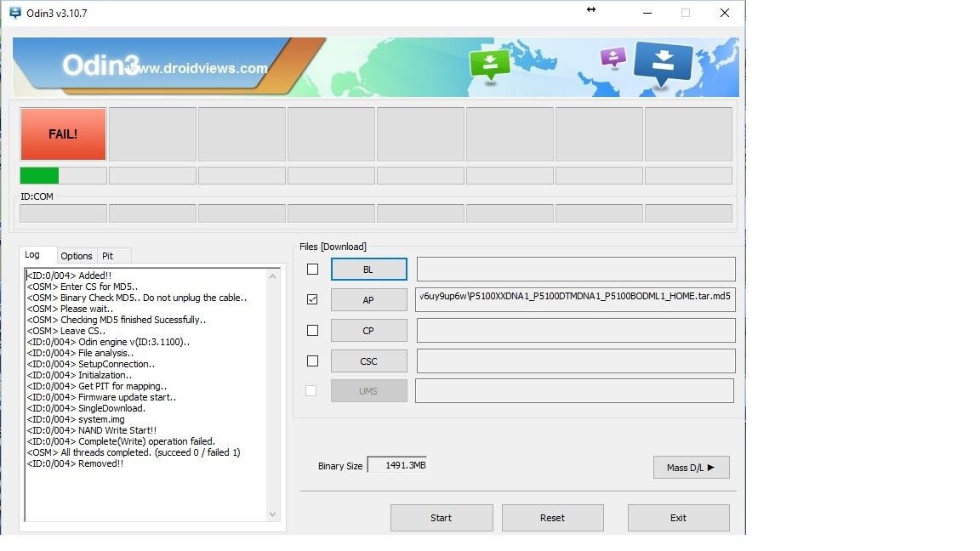Select the 'Enter CS for MD5..' log line

(83, 287)
